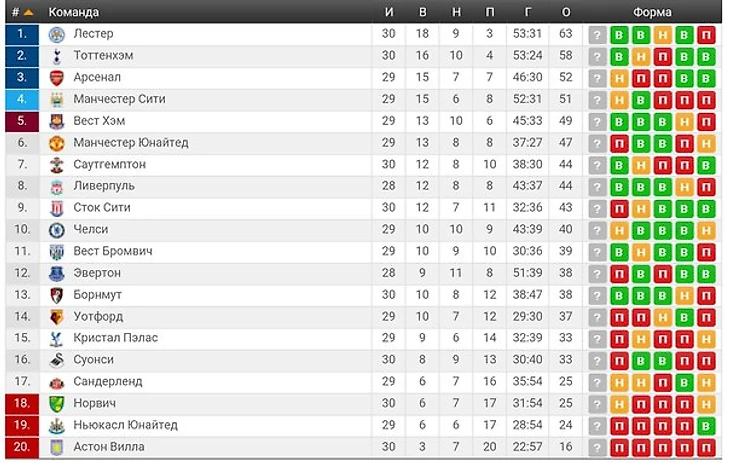The width and height of the screenshot is (730, 463).
Task: Click the Everton club crest icon
Action: (57, 274)
